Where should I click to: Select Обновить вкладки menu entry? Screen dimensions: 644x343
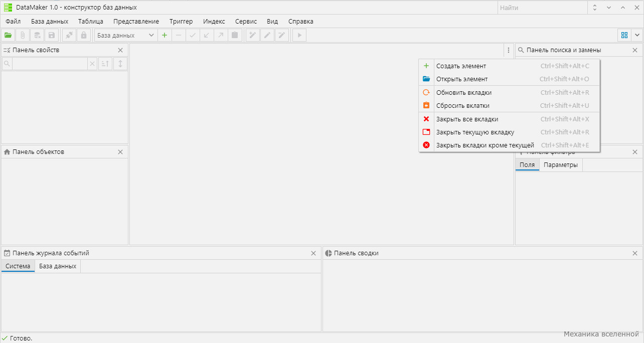[x=509, y=92]
